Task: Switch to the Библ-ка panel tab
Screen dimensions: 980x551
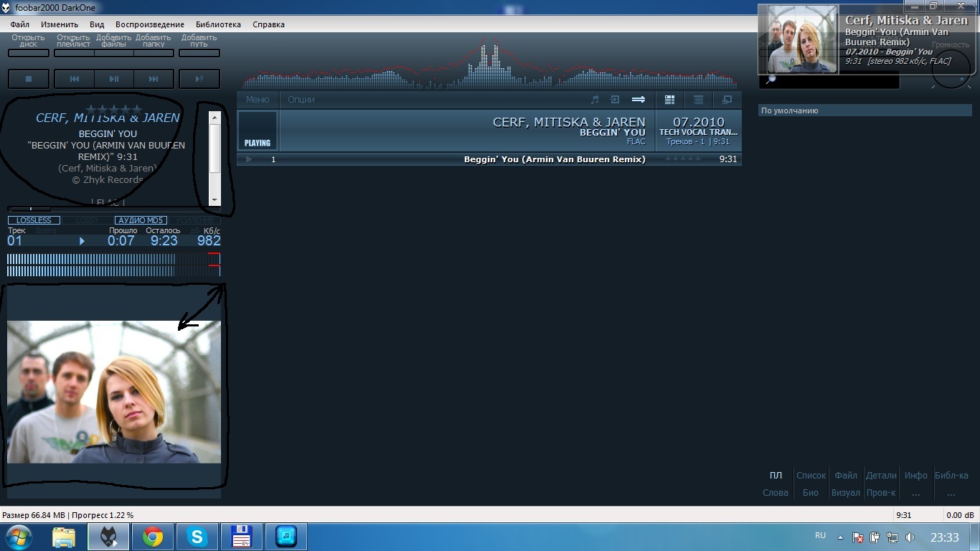Action: coord(951,475)
